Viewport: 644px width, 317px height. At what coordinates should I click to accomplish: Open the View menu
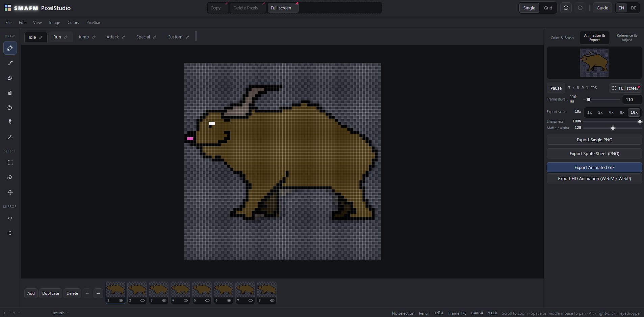37,23
